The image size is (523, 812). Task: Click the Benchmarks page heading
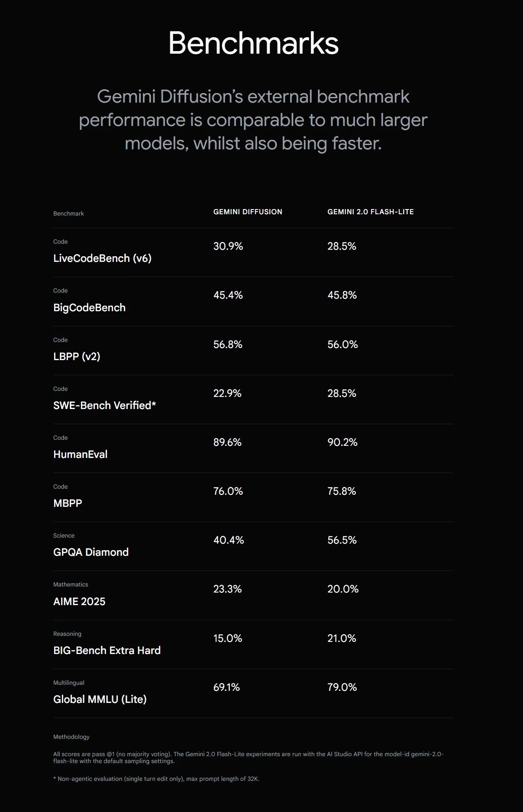point(253,43)
